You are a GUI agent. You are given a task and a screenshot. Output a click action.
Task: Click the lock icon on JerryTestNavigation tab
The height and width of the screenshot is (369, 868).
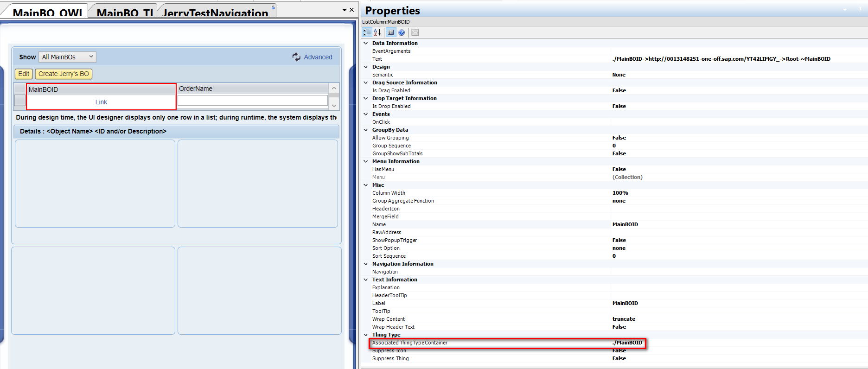pos(273,7)
